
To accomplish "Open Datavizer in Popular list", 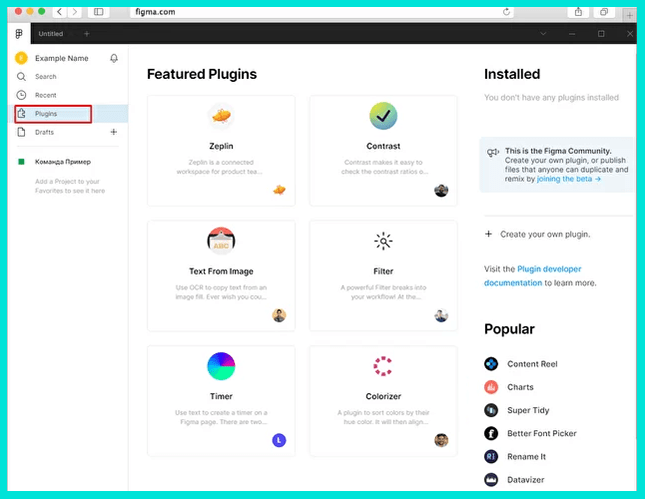I will coord(526,480).
